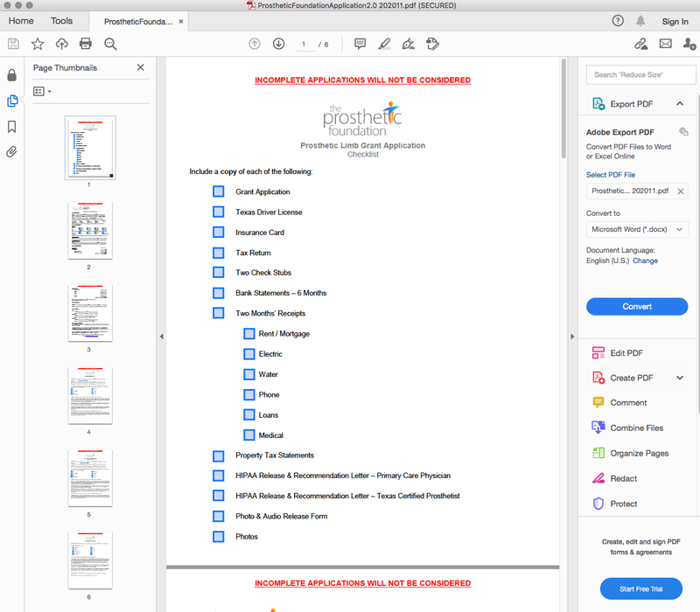The height and width of the screenshot is (612, 700).
Task: Expand the Create PDF options chevron
Action: pyautogui.click(x=680, y=378)
